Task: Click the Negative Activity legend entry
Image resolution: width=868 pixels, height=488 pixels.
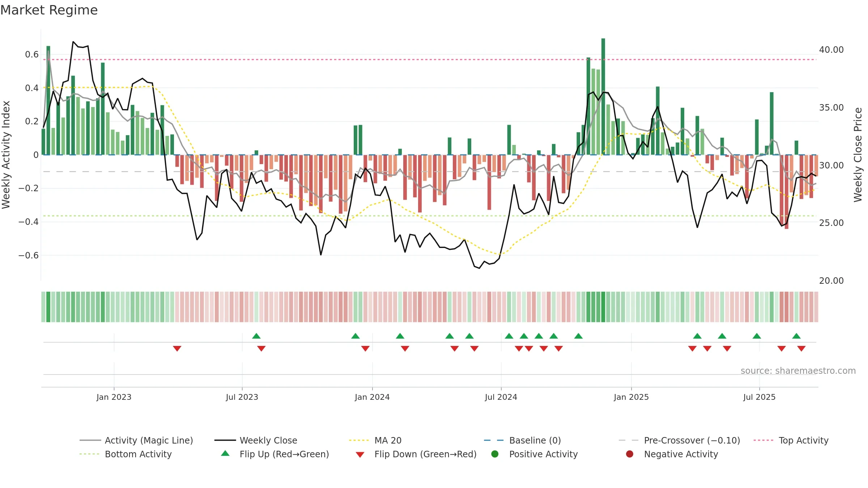Action: (x=672, y=454)
